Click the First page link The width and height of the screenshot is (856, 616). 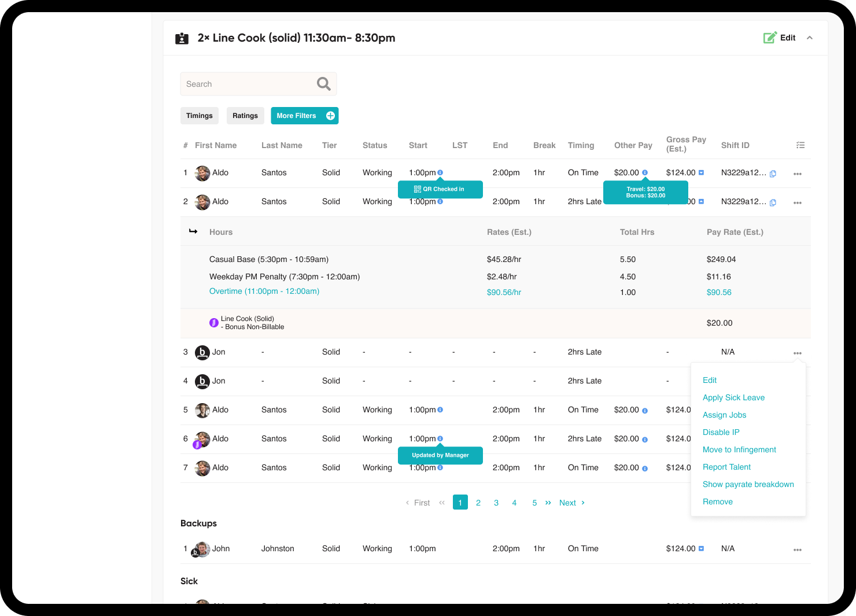(418, 503)
